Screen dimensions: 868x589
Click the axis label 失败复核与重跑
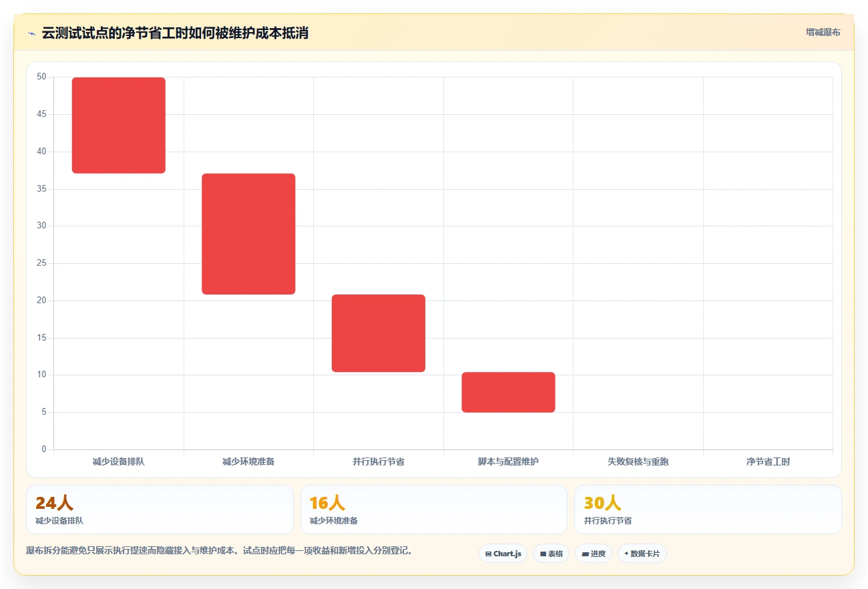[638, 461]
